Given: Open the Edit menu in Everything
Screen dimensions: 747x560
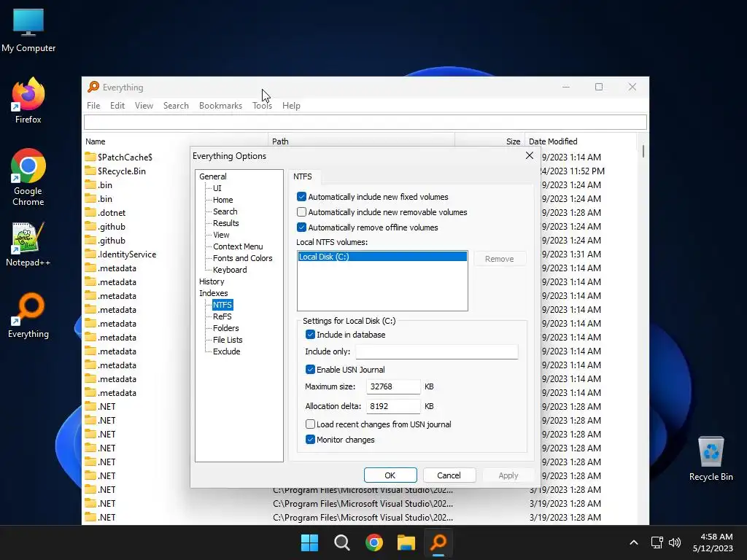Looking at the screenshot, I should (117, 105).
